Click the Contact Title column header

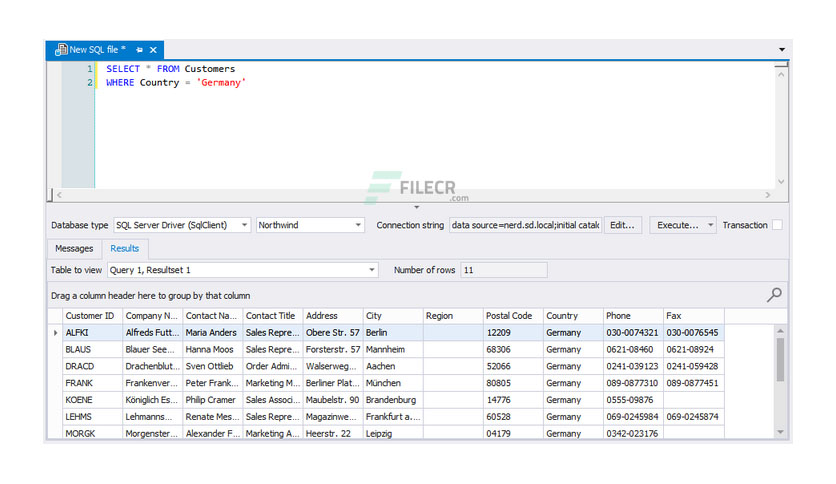[x=273, y=316]
